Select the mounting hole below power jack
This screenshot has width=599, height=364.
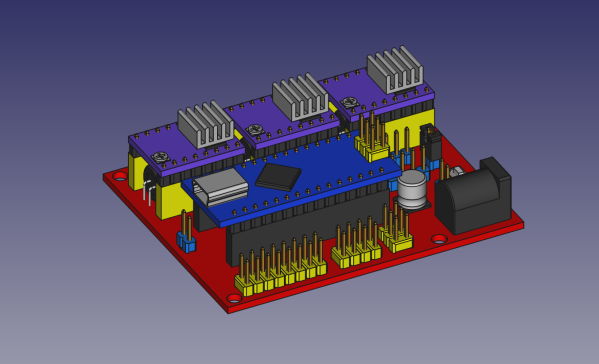(439, 239)
